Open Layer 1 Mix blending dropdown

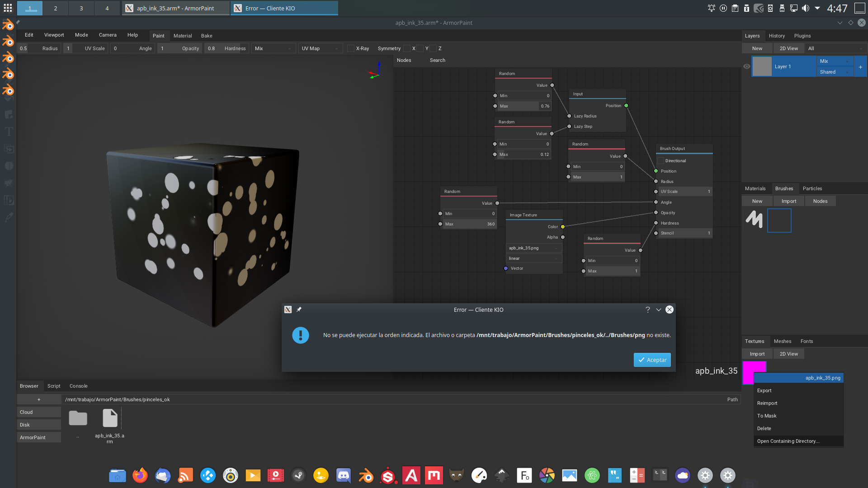click(x=835, y=61)
